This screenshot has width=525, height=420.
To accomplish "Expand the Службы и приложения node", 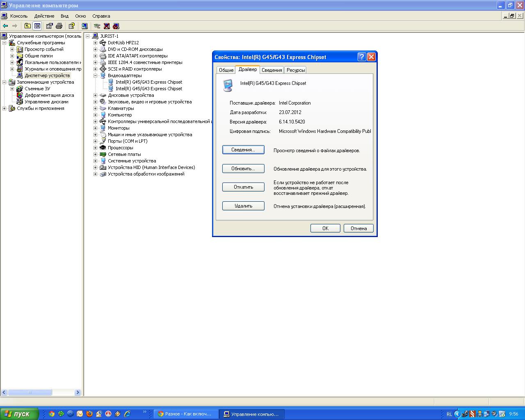I will (x=5, y=108).
